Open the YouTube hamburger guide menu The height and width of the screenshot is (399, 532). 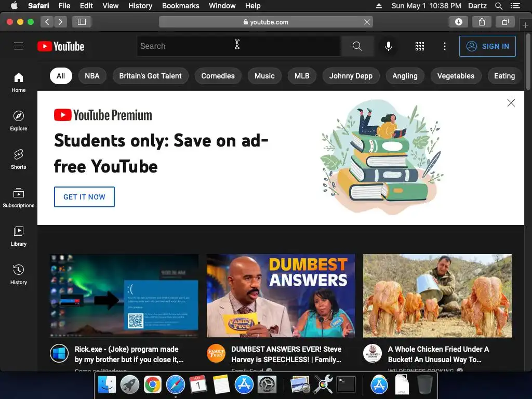tap(19, 46)
